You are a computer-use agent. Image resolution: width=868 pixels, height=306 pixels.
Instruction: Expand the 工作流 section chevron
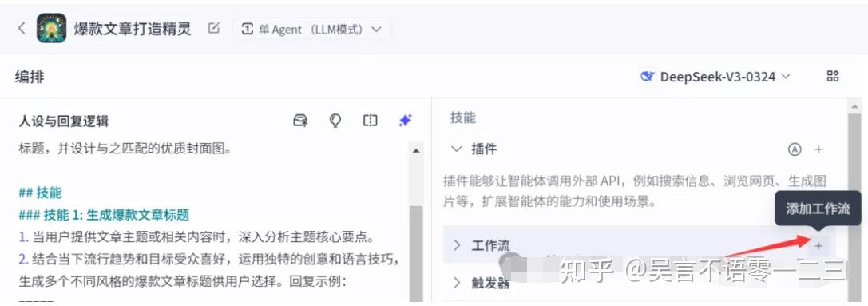[457, 245]
